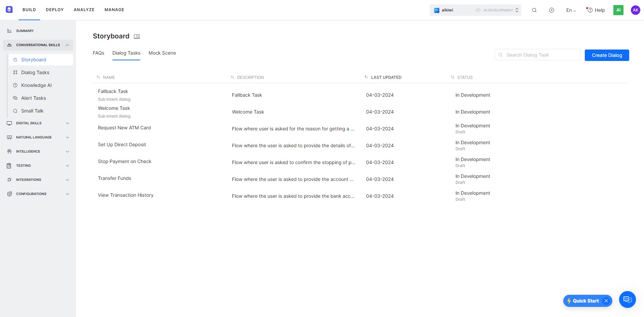Screen dimensions: 644x317
Task: Click the Small Talk sidebar icon
Action: [x=15, y=111]
